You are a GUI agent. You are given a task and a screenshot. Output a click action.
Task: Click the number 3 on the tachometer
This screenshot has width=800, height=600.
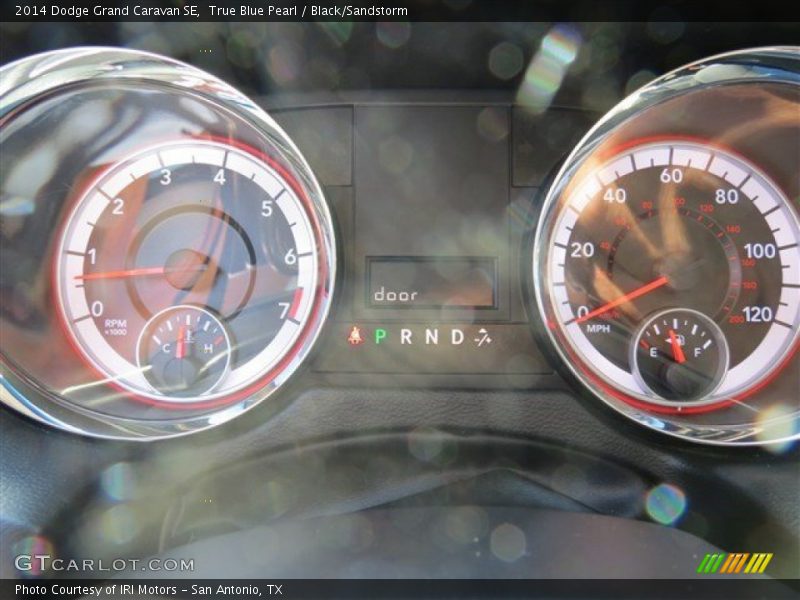165,177
